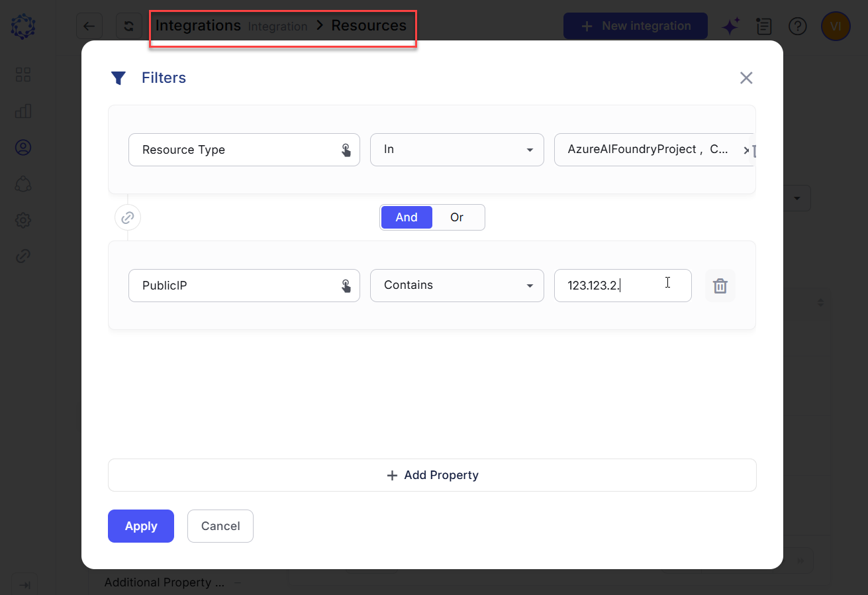The width and height of the screenshot is (868, 595).
Task: Expand the sidebar using the arrow icon
Action: pyautogui.click(x=24, y=585)
